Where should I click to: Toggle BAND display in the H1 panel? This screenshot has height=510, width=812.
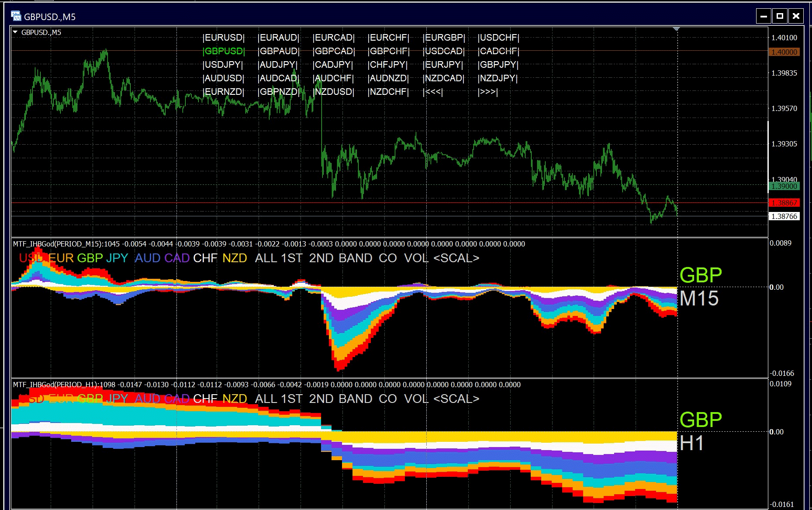tap(356, 399)
